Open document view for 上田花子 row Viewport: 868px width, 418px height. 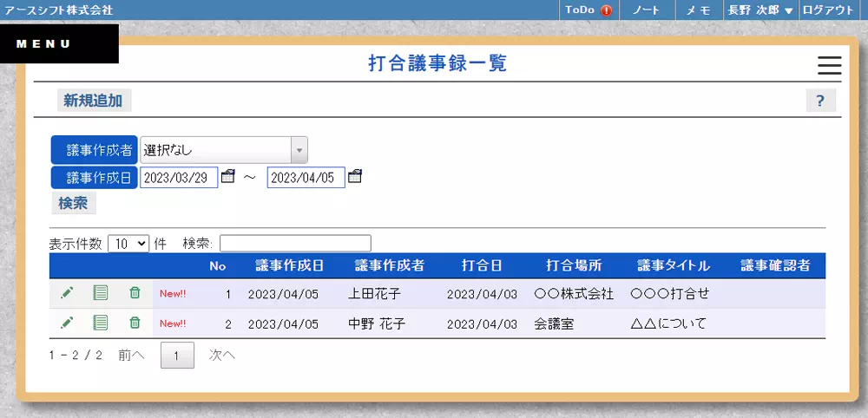click(100, 293)
